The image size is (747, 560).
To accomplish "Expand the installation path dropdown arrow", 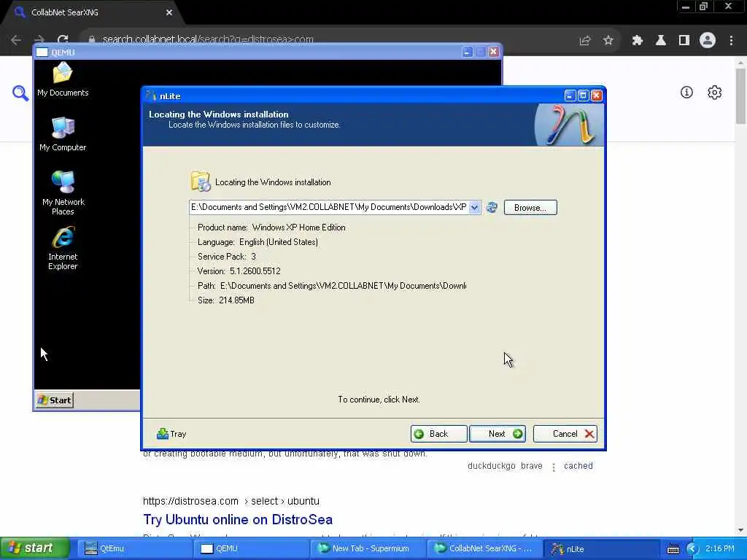I will pos(474,207).
